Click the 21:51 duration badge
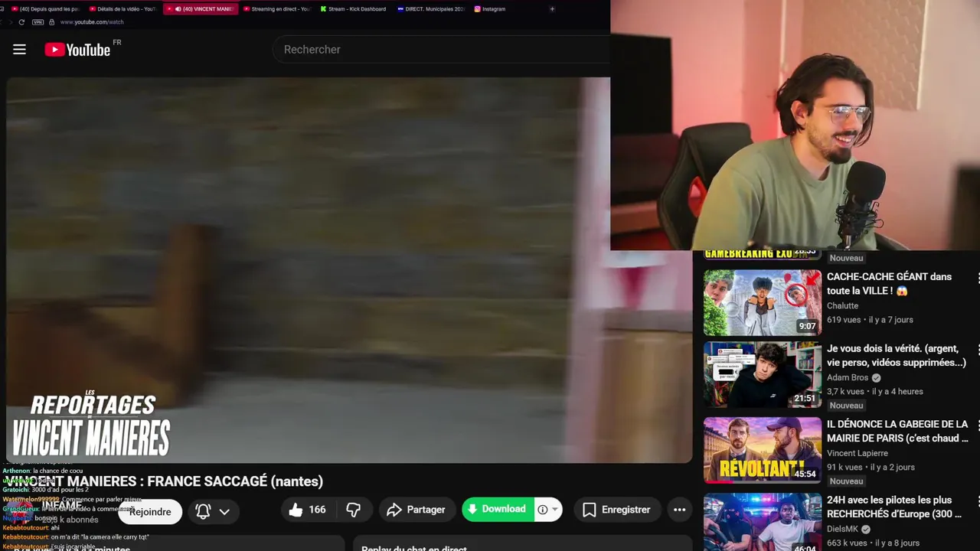Screen dimensions: 980x551 805,398
